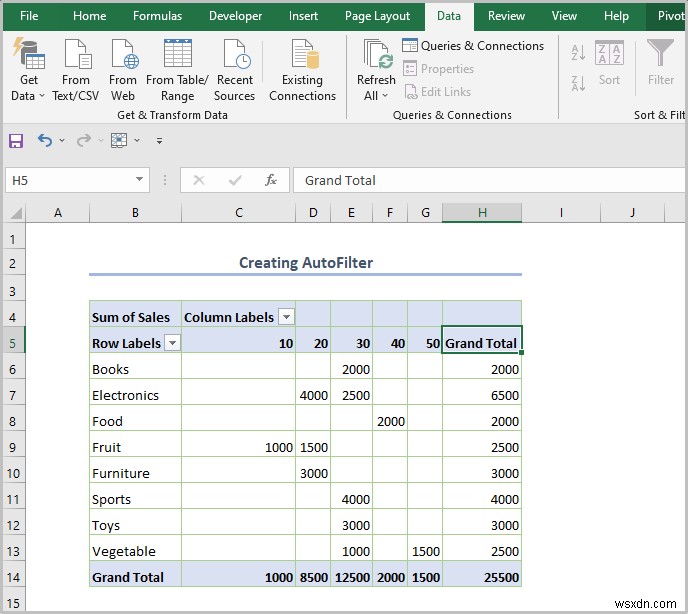Select column H header

coord(482,213)
